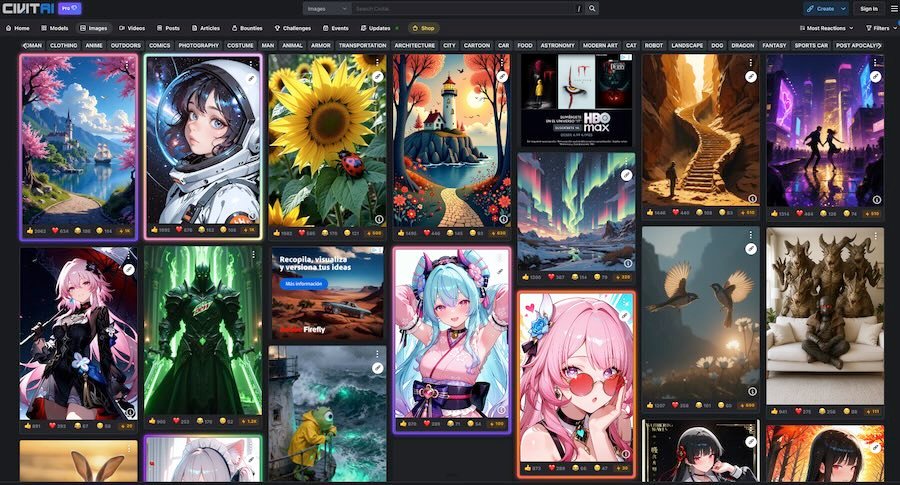Open options menu on green knight image
The image size is (900, 485).
coord(253,254)
